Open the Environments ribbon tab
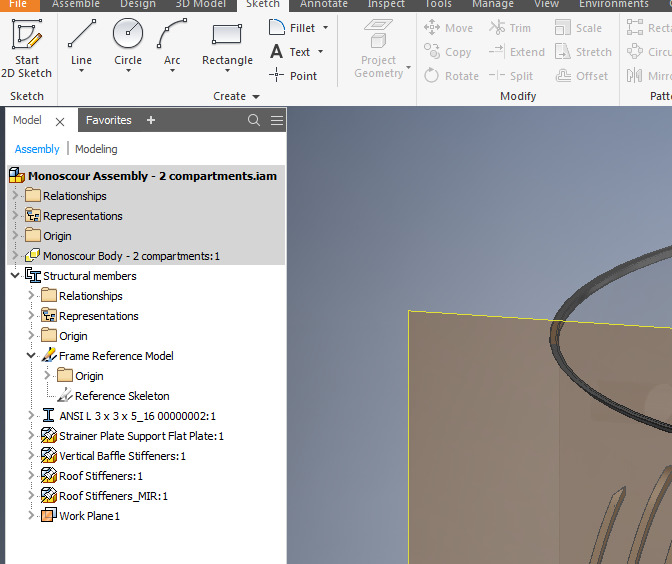 614,4
